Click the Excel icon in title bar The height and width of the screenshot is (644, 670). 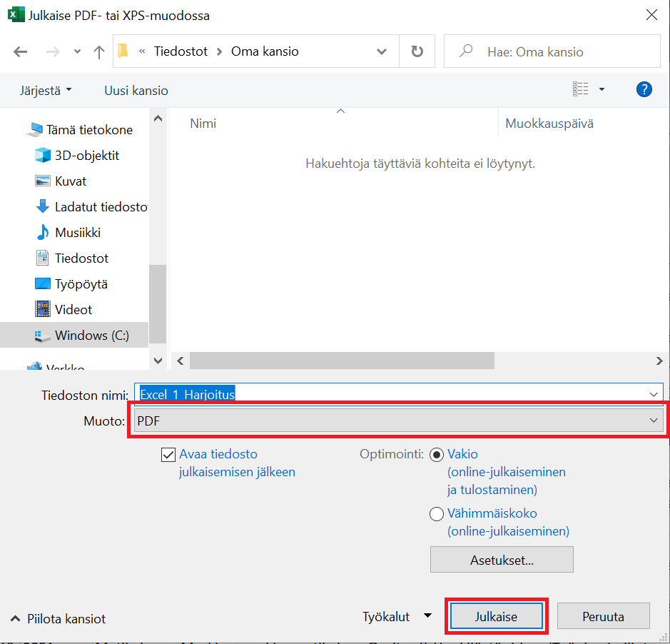pyautogui.click(x=16, y=15)
